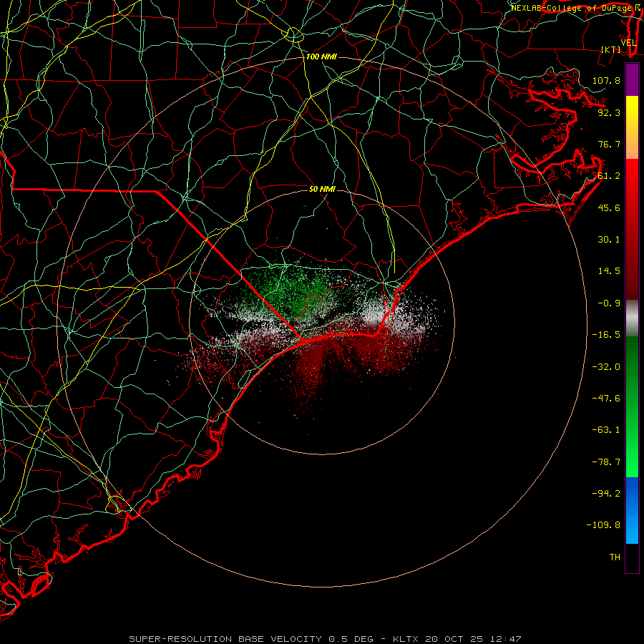Click the 100 NMI range ring label
This screenshot has width=644, height=644.
point(321,57)
